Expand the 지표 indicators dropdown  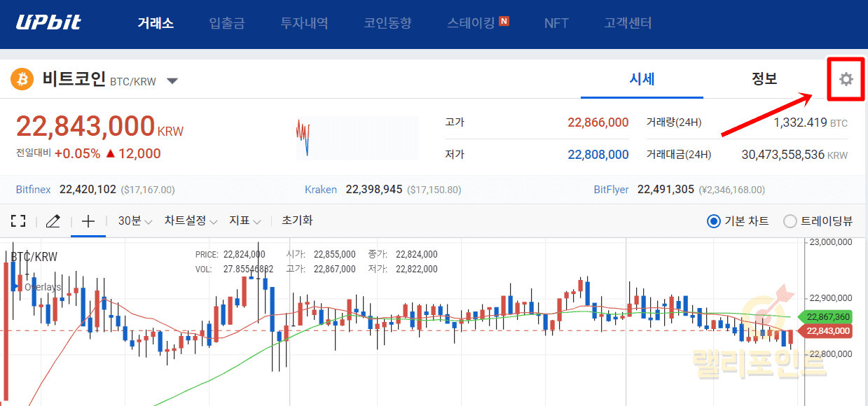[244, 221]
